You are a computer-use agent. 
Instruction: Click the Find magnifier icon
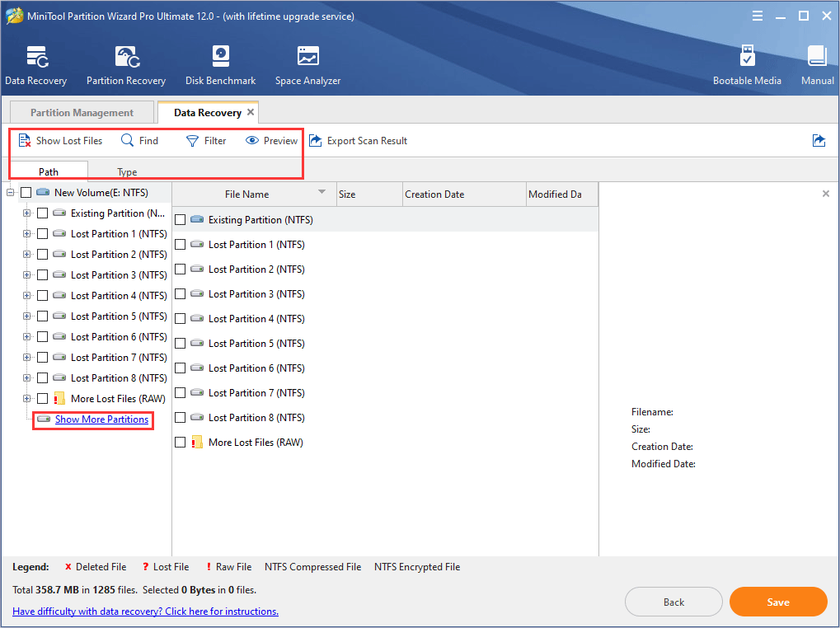pos(127,140)
